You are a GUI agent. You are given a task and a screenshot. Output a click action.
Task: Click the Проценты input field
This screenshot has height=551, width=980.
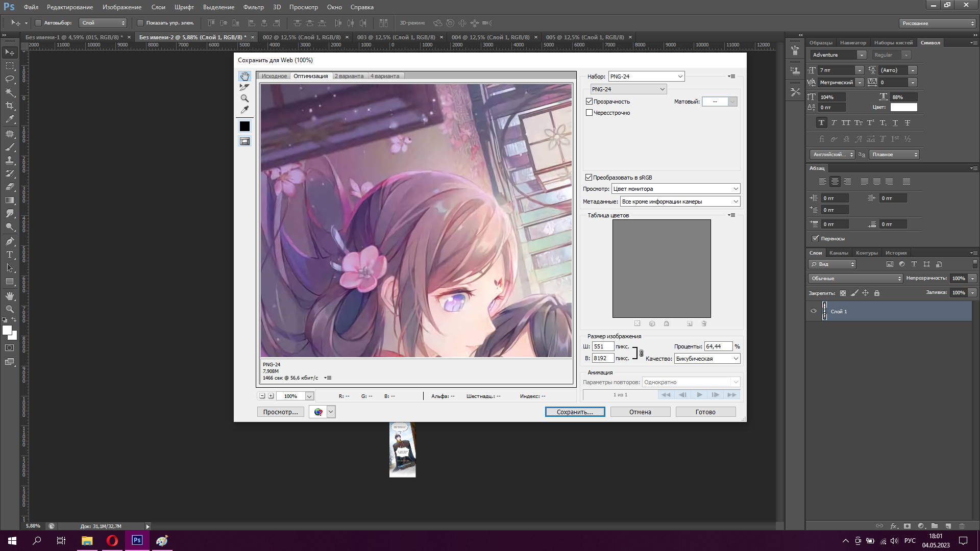[718, 347]
